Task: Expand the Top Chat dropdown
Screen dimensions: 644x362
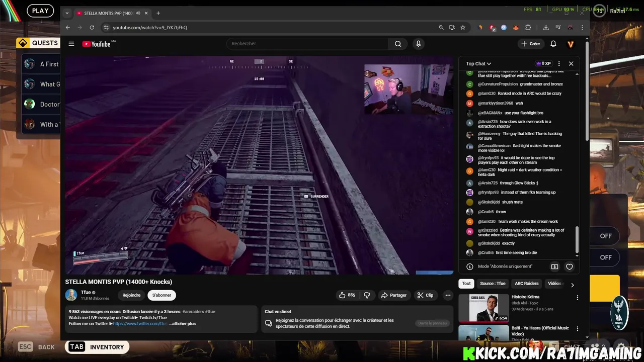Action: [x=478, y=64]
